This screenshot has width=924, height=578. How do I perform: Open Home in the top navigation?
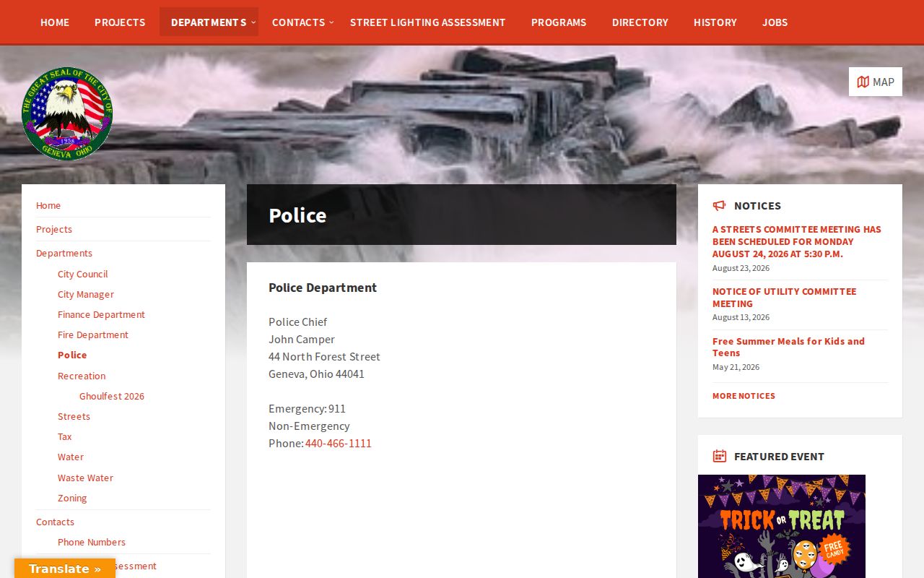55,22
